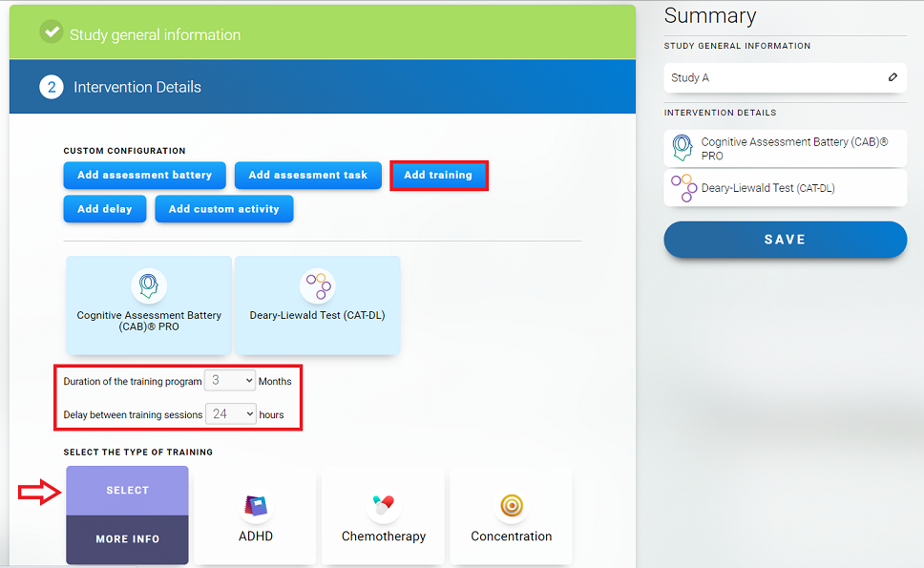Click the Deary-Liewald icon in Summary panel
924x568 pixels.
(682, 187)
